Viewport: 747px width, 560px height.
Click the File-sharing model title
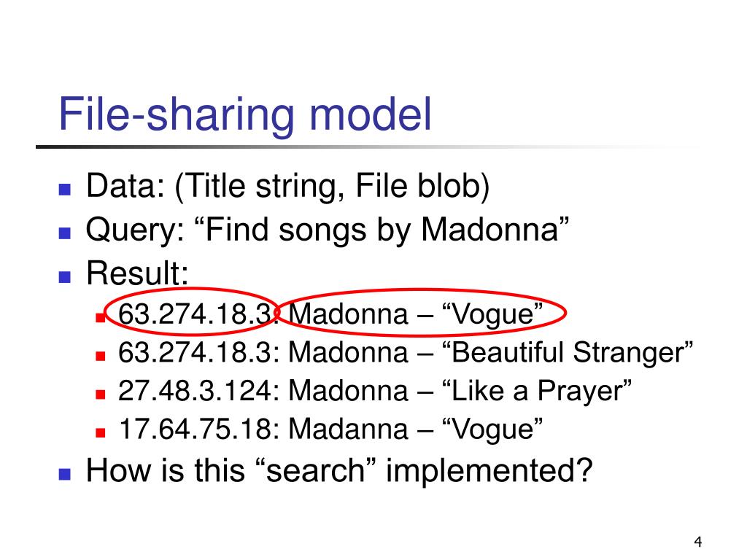(245, 115)
